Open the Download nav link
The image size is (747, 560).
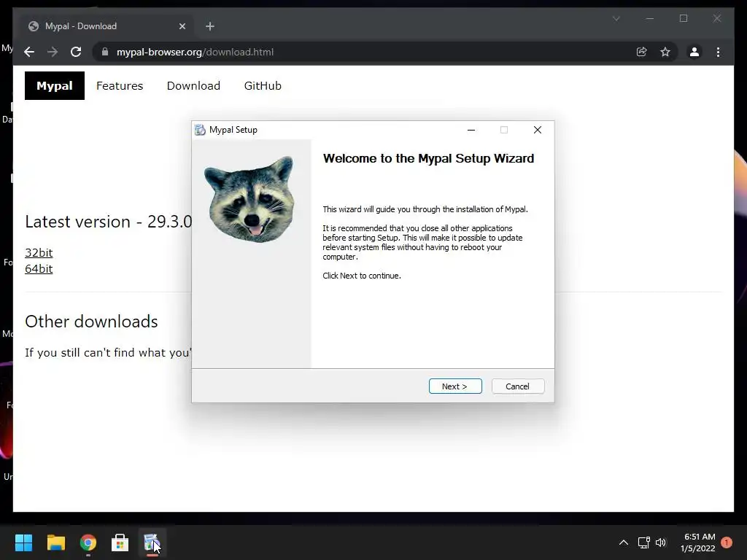tap(193, 86)
